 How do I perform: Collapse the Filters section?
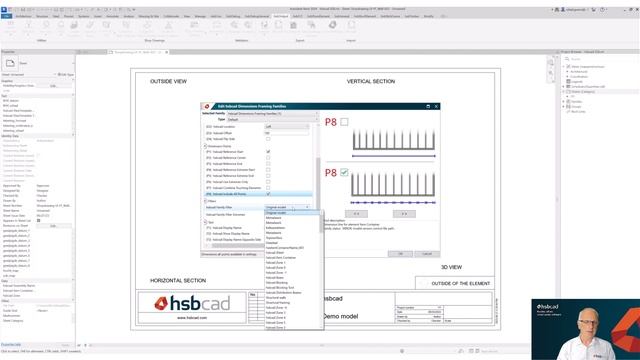205,201
